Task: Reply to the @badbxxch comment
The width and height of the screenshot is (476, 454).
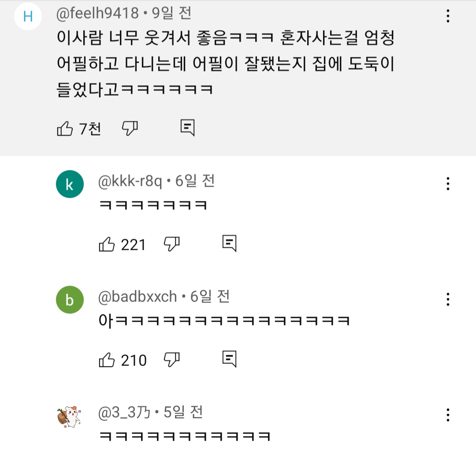Action: click(229, 359)
